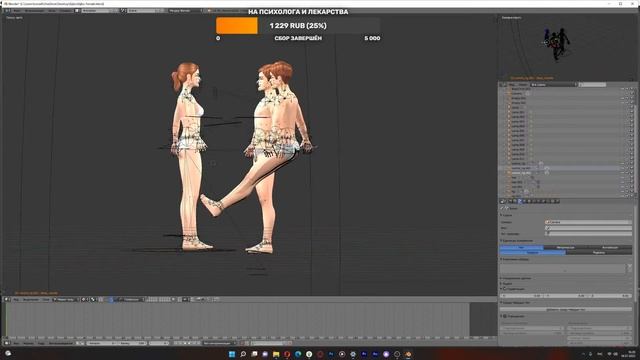This screenshot has height=360, width=640.
Task: Collapse the 'Единицы измерения' panel
Action: click(501, 240)
